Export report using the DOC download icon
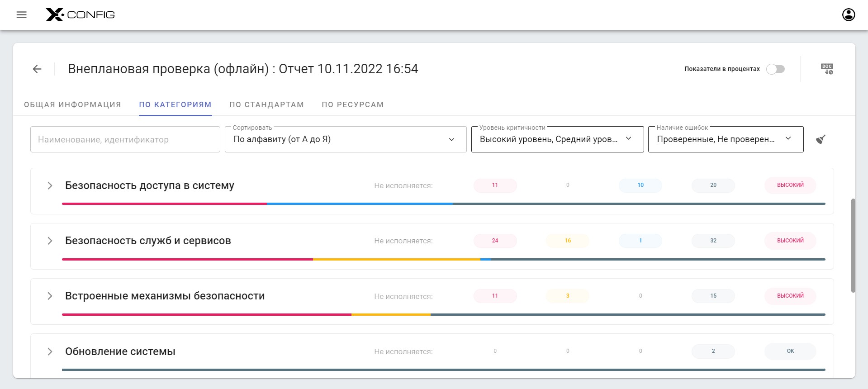The image size is (868, 389). pos(827,69)
